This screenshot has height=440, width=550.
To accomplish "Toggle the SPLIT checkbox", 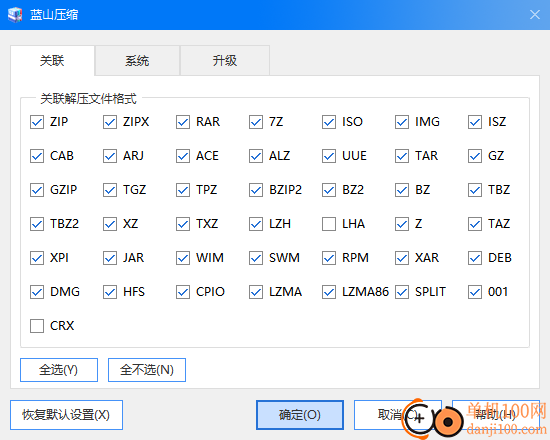I will [402, 292].
